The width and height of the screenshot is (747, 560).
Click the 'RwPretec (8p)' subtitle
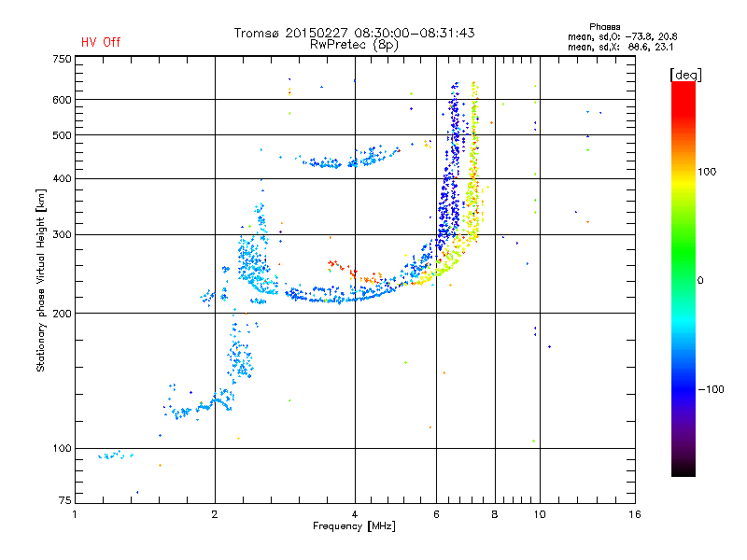[x=354, y=45]
